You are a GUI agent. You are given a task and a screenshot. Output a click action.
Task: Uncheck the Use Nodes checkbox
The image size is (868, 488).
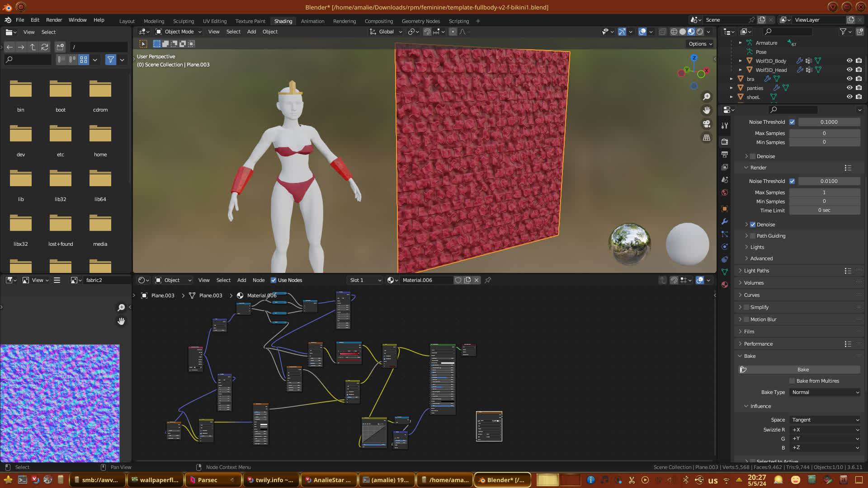[274, 280]
